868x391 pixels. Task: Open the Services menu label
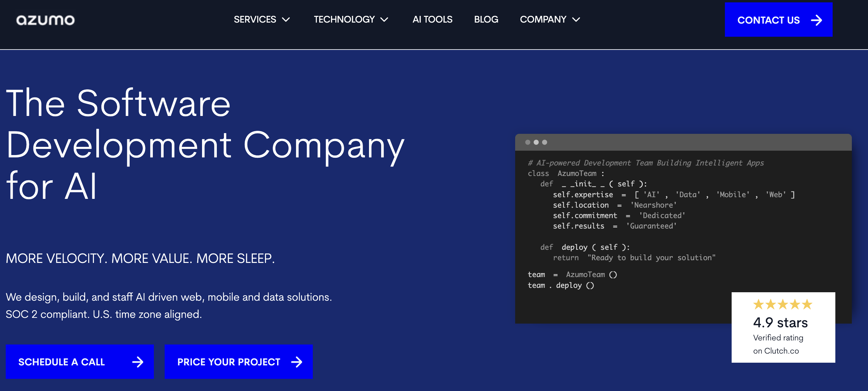click(255, 20)
